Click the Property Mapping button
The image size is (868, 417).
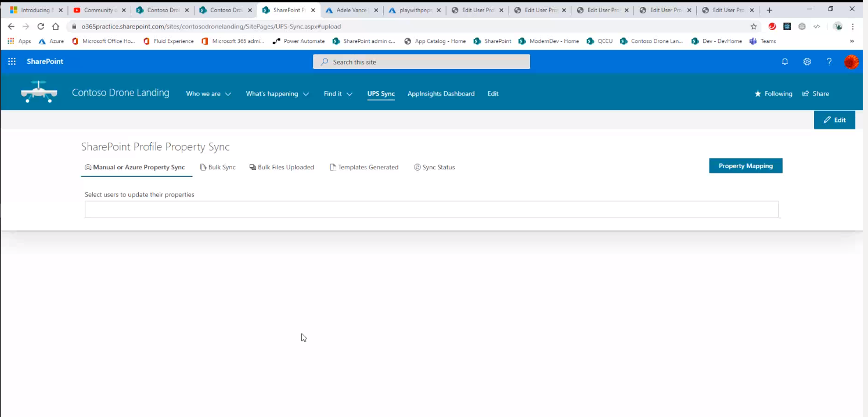[745, 166]
